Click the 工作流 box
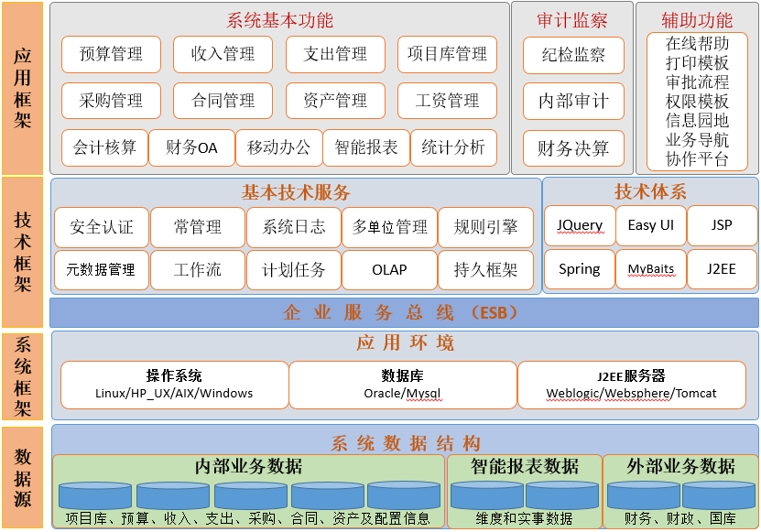This screenshot has height=532, width=761. tap(198, 270)
